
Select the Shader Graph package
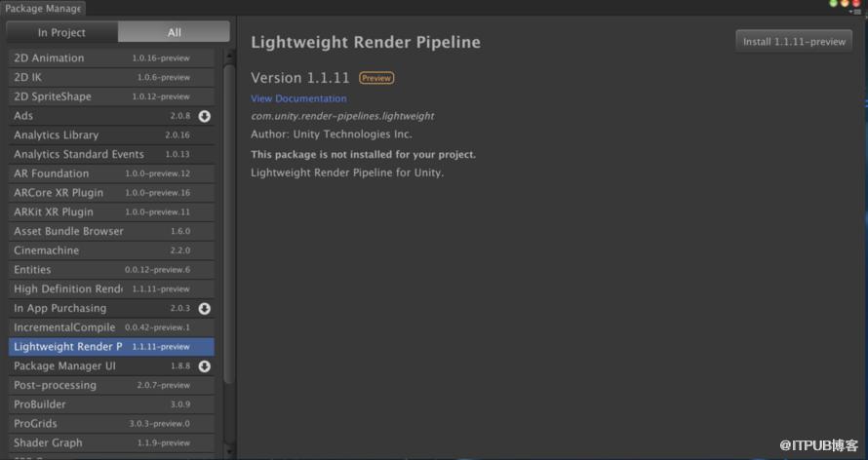click(111, 443)
